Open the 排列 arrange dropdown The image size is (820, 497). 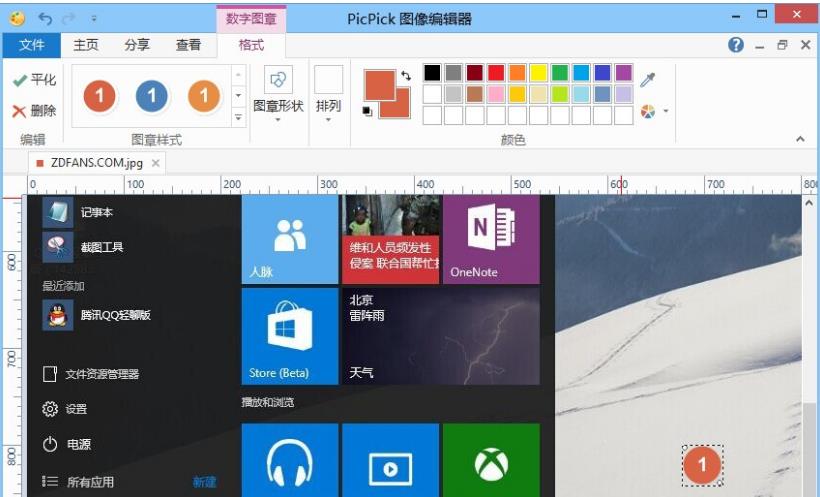328,94
